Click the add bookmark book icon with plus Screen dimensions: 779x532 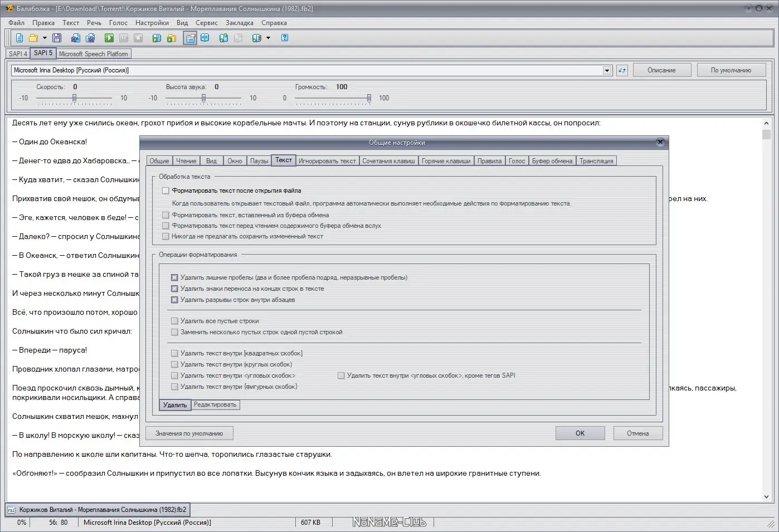coord(224,38)
